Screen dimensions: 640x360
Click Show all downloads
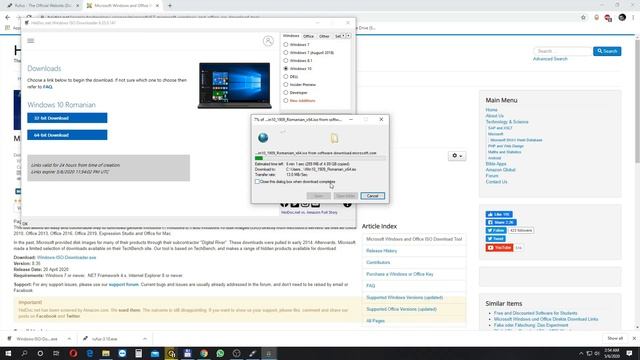point(615,338)
